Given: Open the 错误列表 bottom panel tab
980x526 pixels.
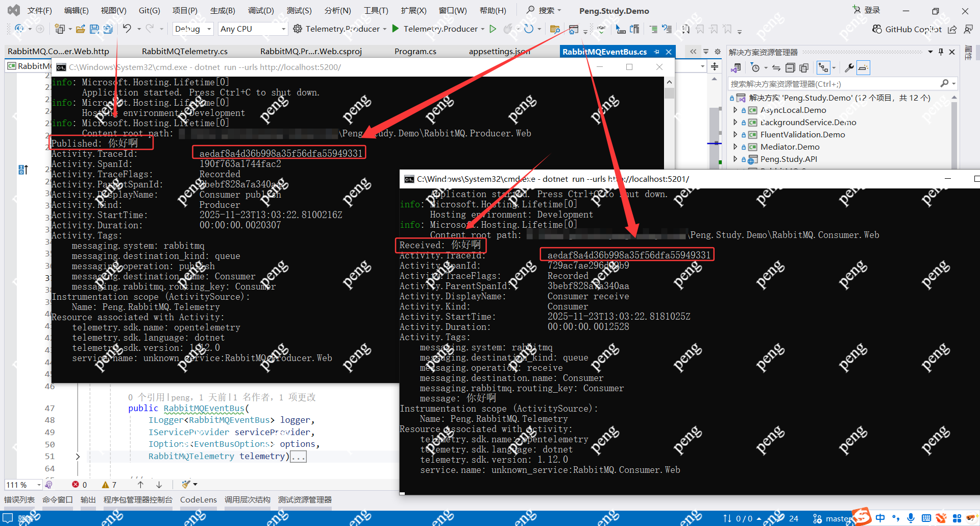Looking at the screenshot, I should point(19,499).
